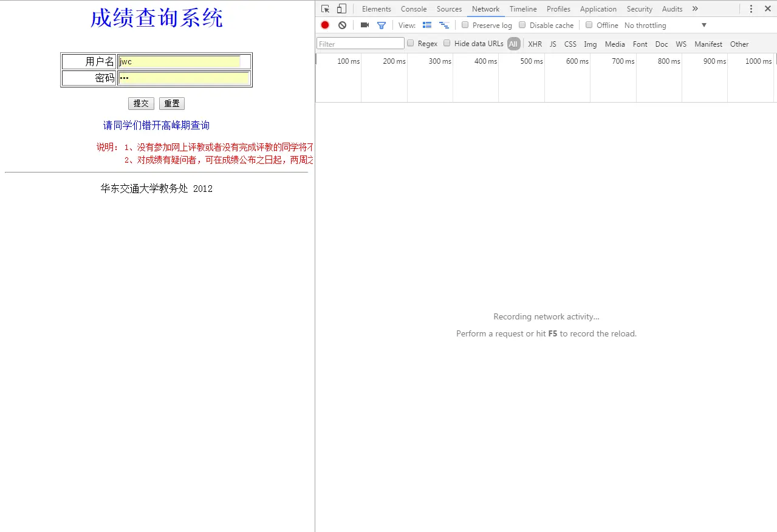Expand hidden DevTools tabs with chevron
Screen dimensions: 777x532
coord(694,9)
